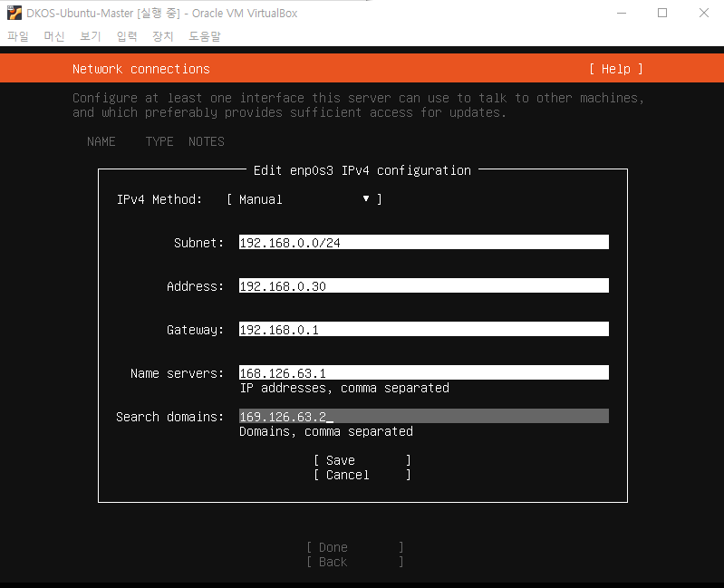Click the Help button in orange header
This screenshot has width=724, height=588.
(x=615, y=69)
